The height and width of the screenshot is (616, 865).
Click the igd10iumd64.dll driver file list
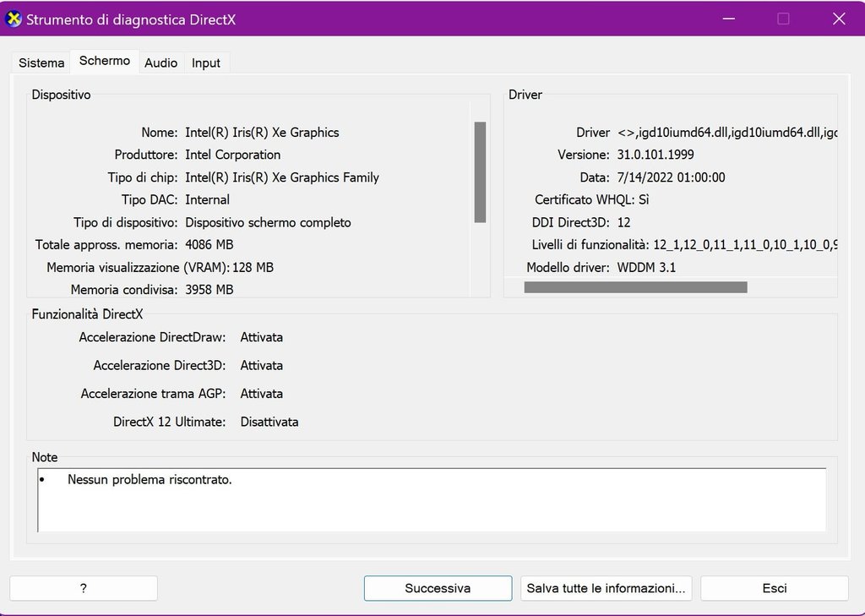(727, 133)
